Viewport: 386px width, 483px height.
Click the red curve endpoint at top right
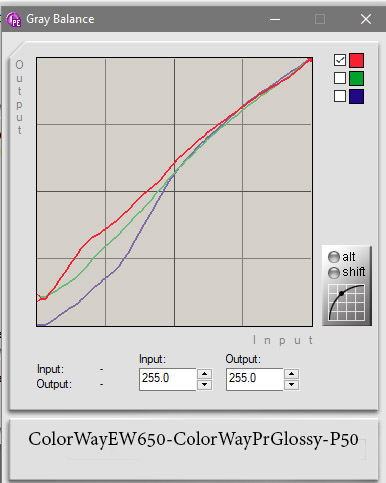(310, 60)
